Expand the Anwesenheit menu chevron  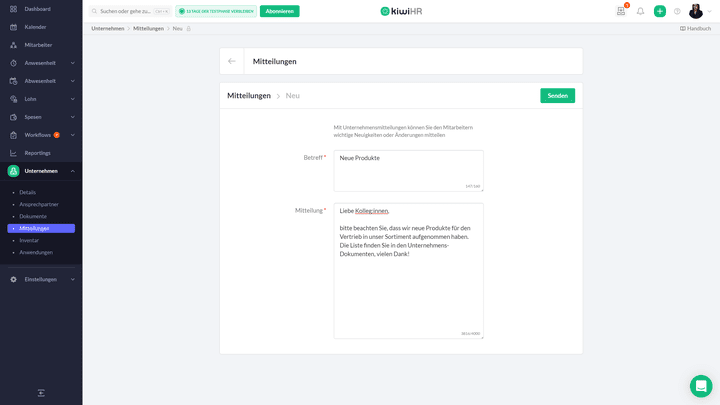point(73,63)
